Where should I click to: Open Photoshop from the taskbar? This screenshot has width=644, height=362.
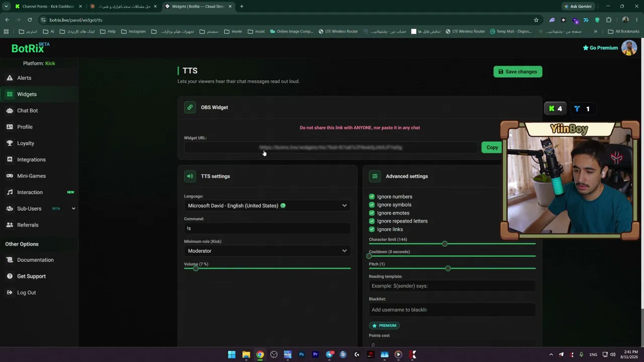tap(301, 354)
